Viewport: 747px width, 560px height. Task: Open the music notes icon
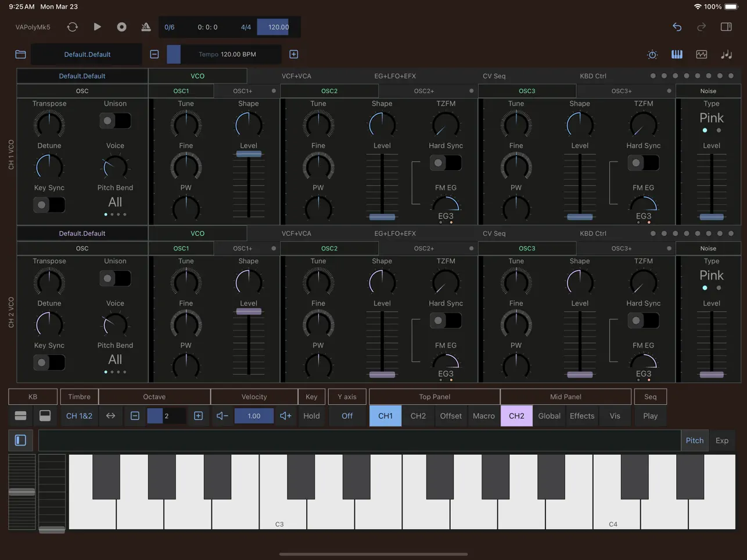pyautogui.click(x=727, y=54)
